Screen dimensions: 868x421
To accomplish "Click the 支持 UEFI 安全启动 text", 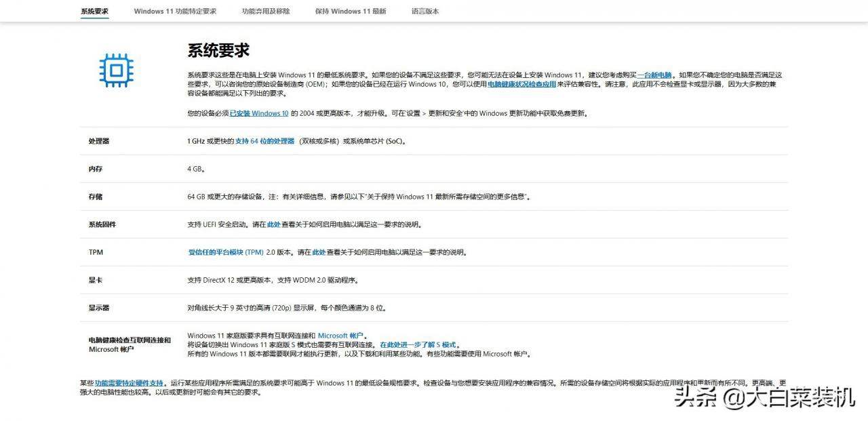I will click(x=218, y=224).
